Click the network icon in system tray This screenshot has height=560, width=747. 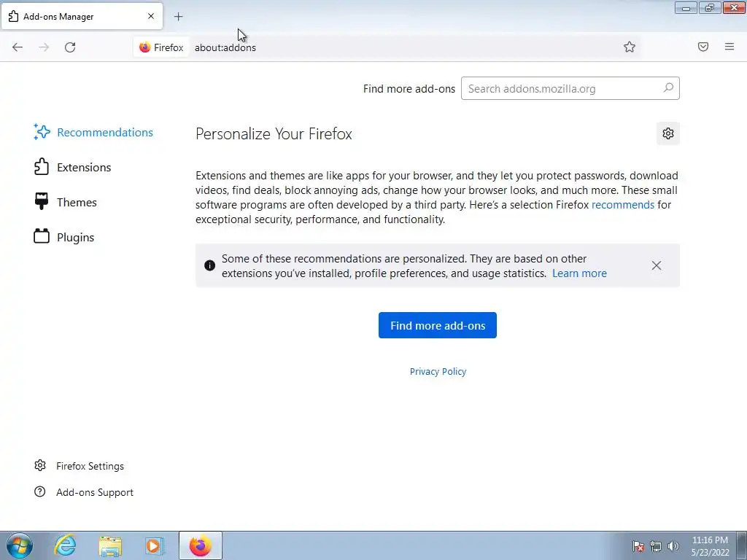[x=656, y=546]
